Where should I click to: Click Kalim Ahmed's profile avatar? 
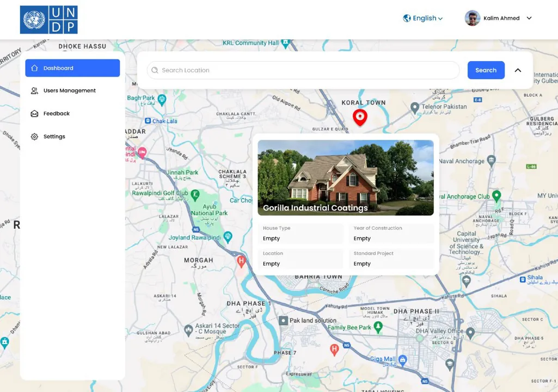472,18
